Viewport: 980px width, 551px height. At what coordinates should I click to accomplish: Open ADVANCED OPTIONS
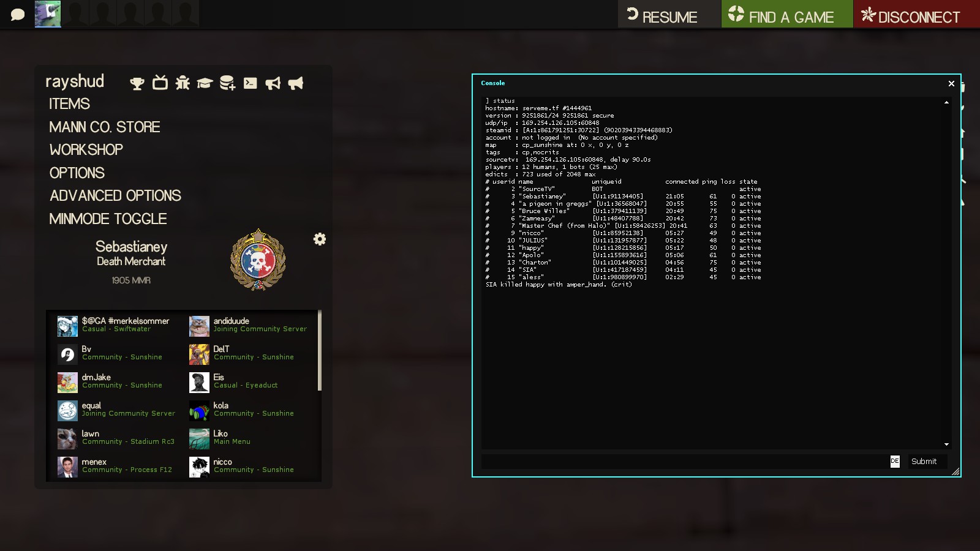coord(115,196)
